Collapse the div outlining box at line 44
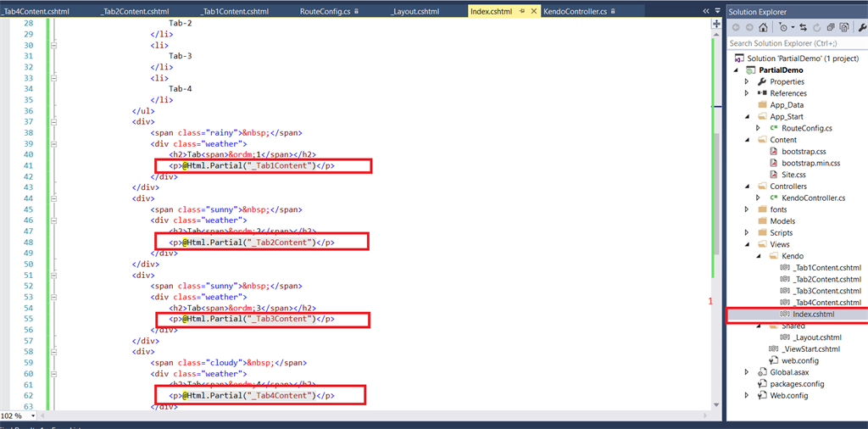Image resolution: width=868 pixels, height=429 pixels. point(53,198)
